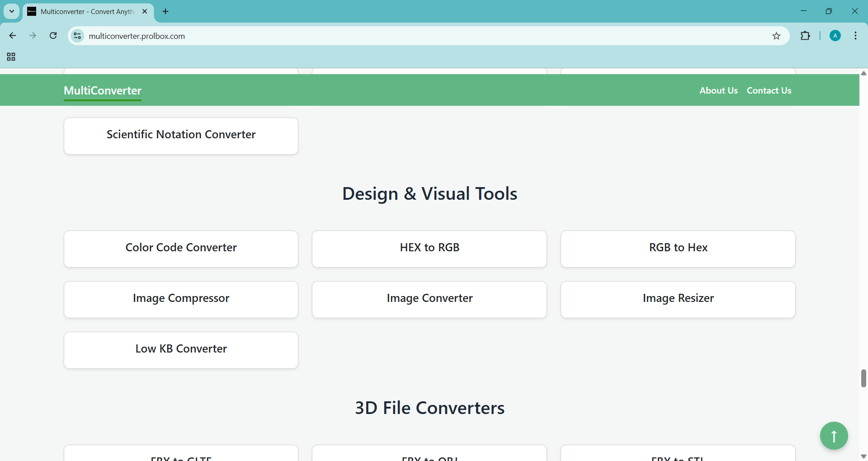Click the scroll-to-top arrow button

(x=834, y=436)
